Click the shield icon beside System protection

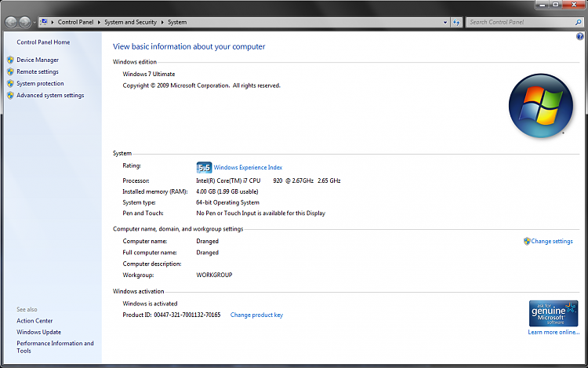click(10, 83)
